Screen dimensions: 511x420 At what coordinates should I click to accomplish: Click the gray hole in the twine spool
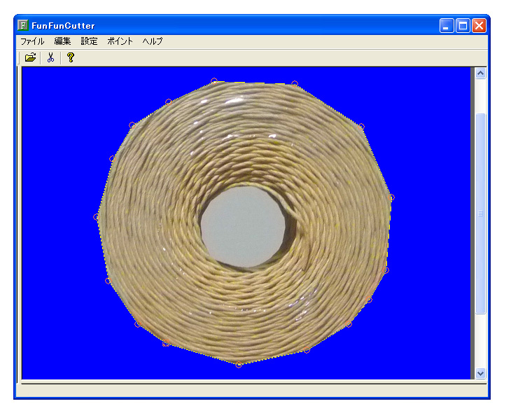tap(243, 227)
